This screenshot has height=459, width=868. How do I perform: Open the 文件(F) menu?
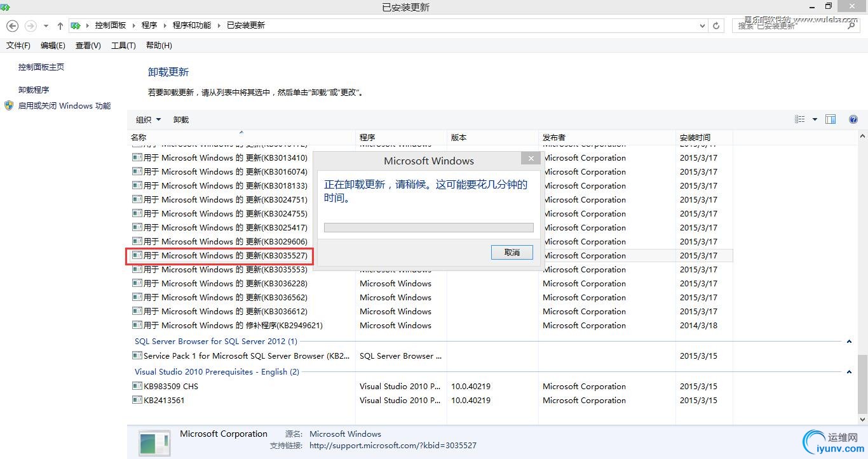[18, 46]
